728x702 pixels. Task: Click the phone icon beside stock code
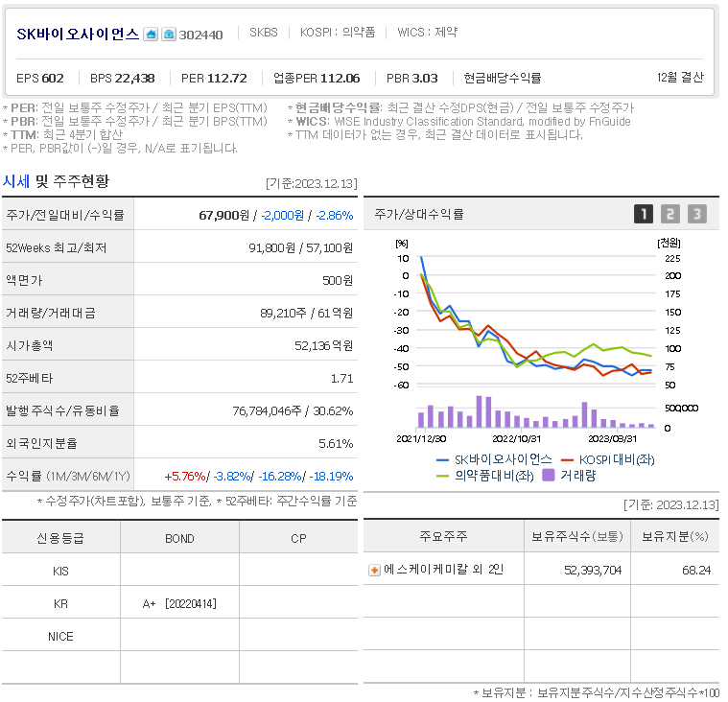tap(169, 35)
